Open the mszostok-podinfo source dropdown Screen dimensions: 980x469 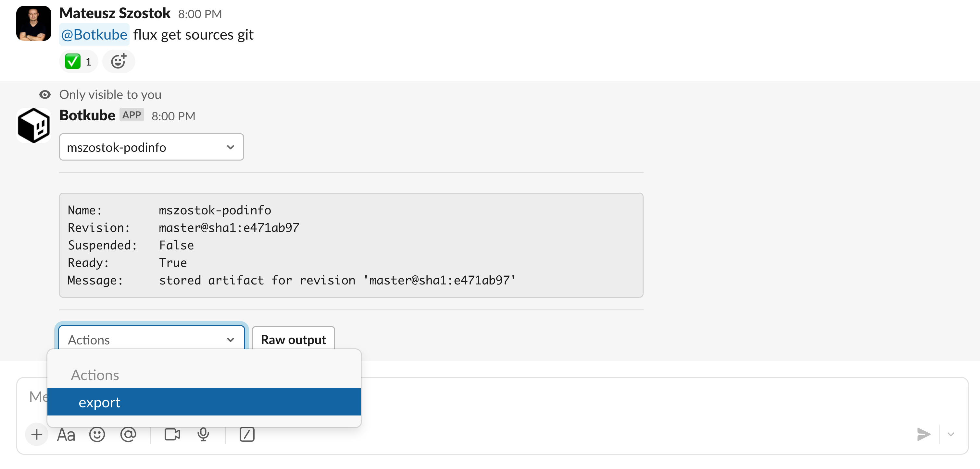point(151,147)
